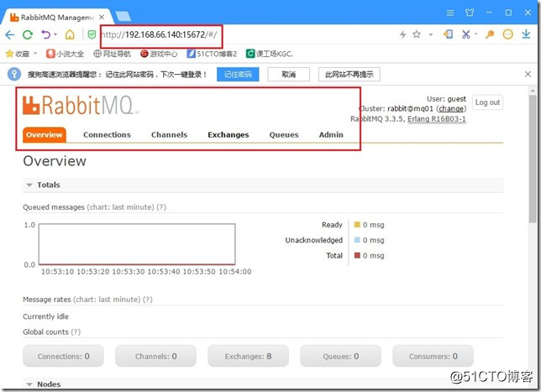Select the Overview tab
This screenshot has height=392, width=541.
pos(45,135)
